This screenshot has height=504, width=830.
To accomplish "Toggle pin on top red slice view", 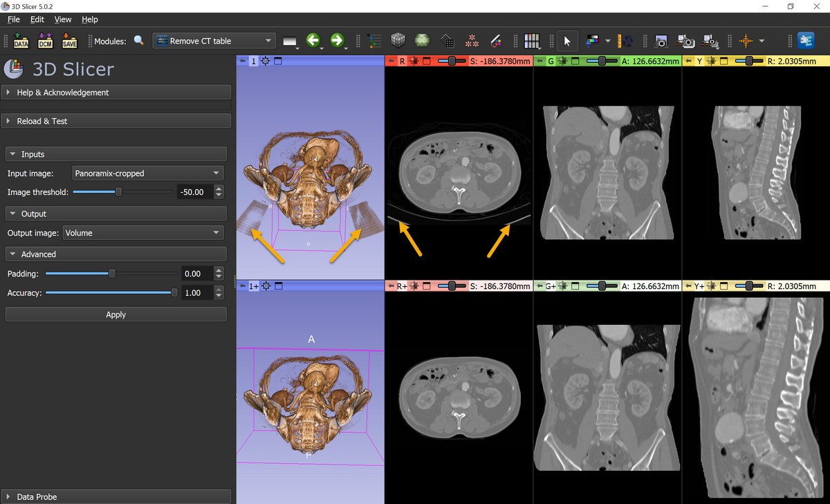I will (391, 61).
